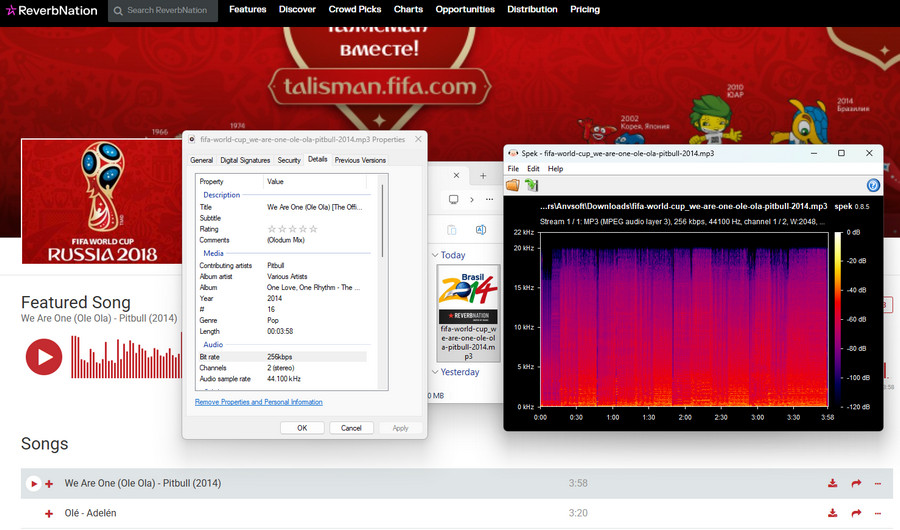Close the File Explorer tab with the X
Viewport: 900px width, 530px height.
pos(456,176)
